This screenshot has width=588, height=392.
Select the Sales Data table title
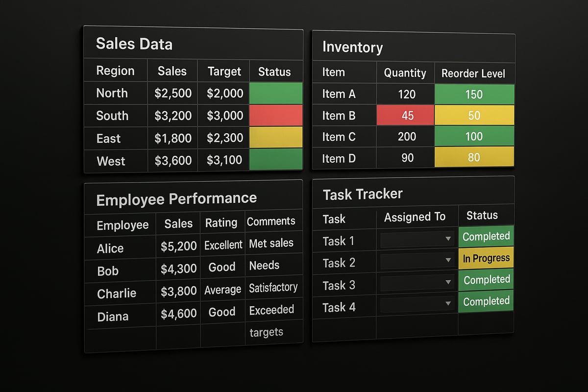click(x=134, y=44)
